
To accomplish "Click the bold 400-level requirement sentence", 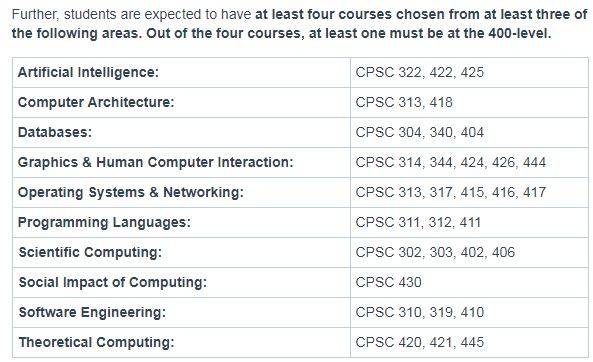I will click(349, 34).
